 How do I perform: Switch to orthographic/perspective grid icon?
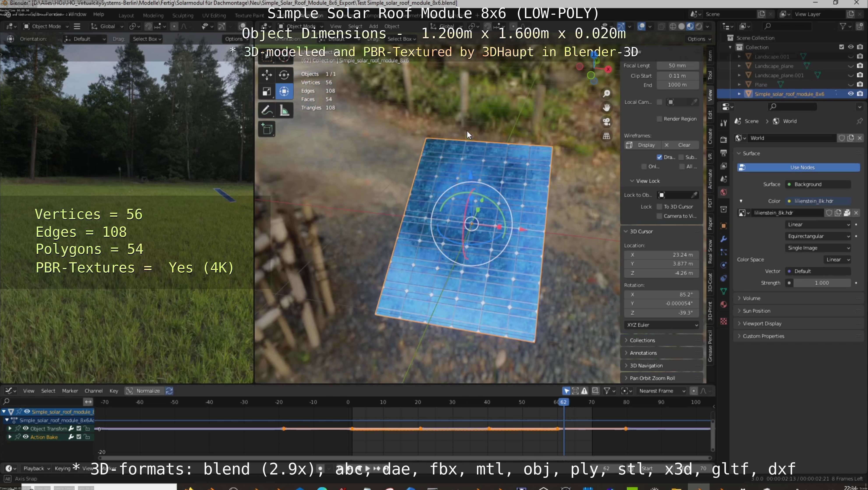[607, 136]
